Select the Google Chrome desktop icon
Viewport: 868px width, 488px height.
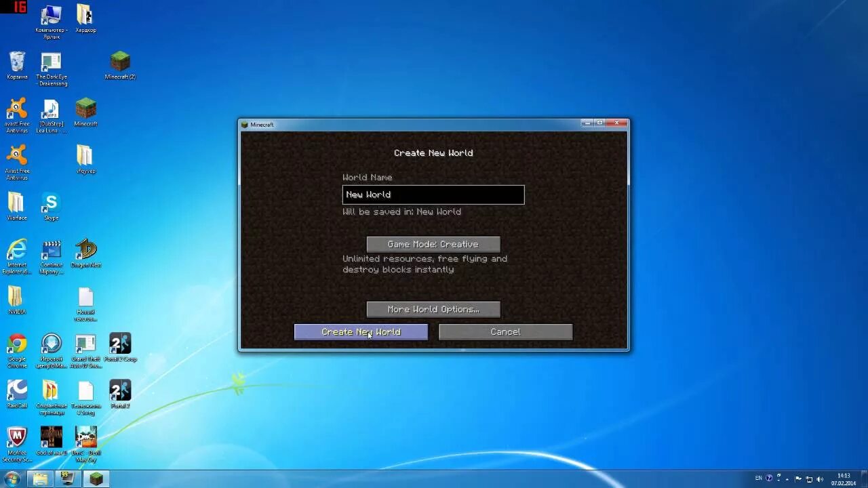tap(17, 350)
